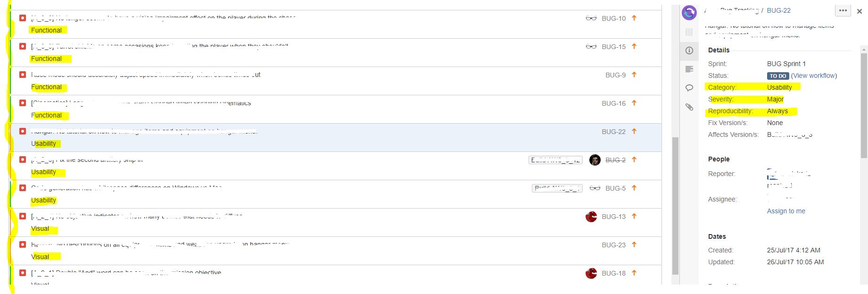This screenshot has height=294, width=868.
Task: Click the priority arrow on BUG-9 row
Action: [634, 75]
